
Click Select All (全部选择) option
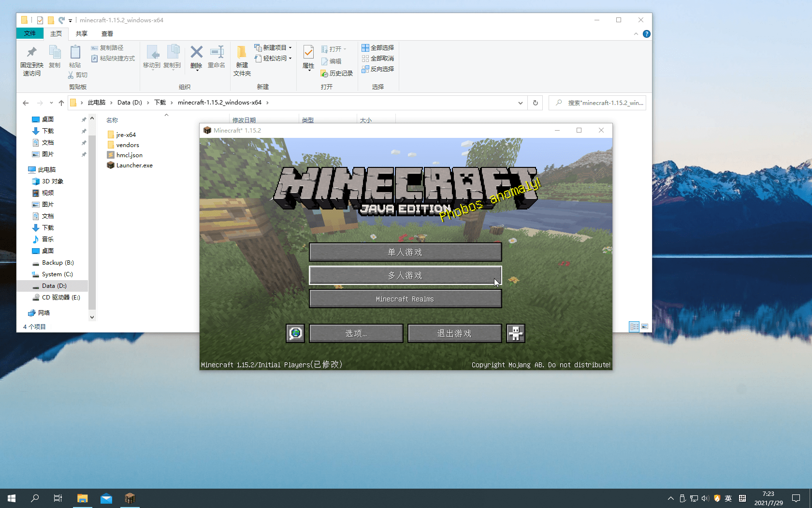click(378, 48)
